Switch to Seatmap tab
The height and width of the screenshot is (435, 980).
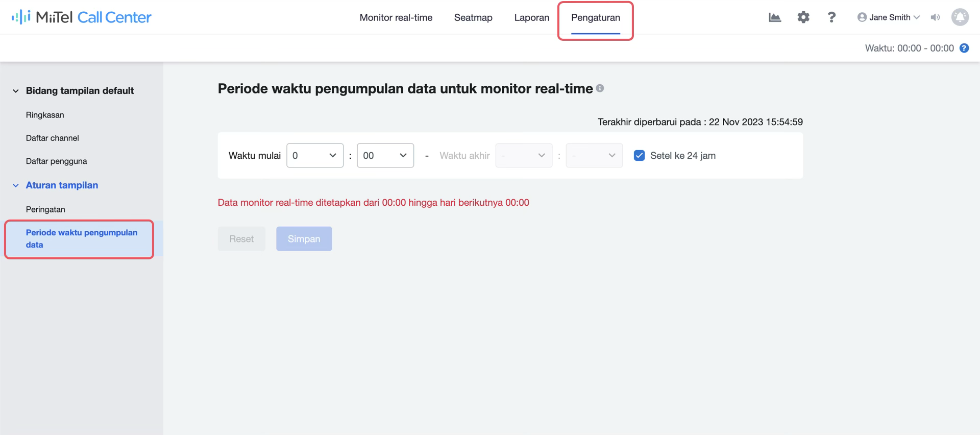(x=473, y=17)
